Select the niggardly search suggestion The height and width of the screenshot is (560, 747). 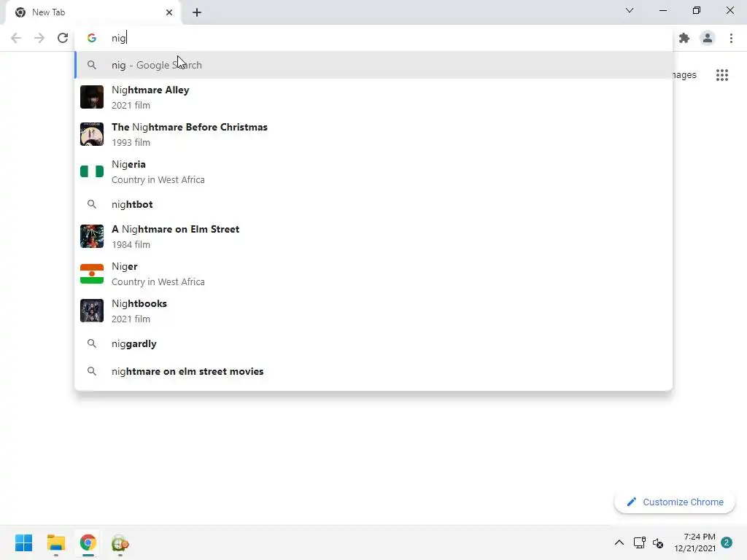pyautogui.click(x=373, y=344)
